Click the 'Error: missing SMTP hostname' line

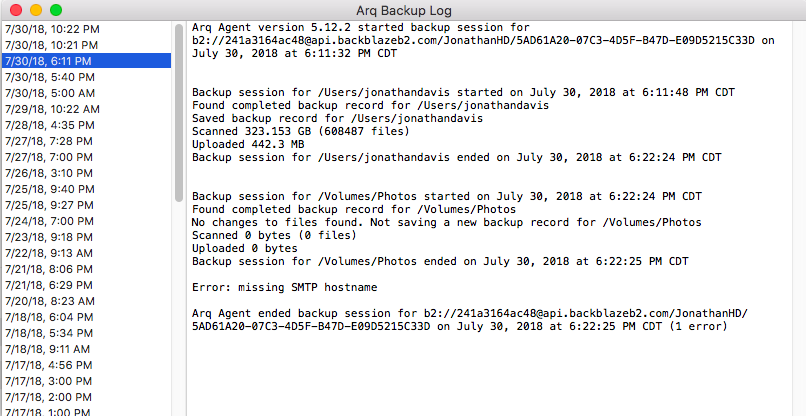284,287
